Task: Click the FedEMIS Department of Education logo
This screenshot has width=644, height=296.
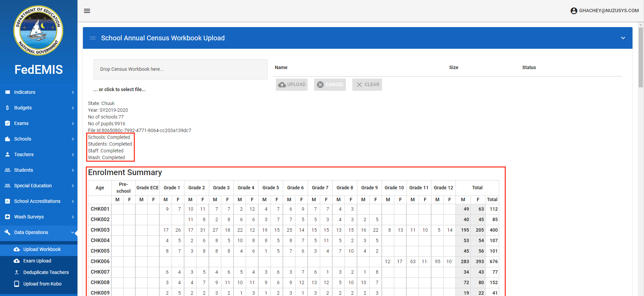Action: point(38,30)
